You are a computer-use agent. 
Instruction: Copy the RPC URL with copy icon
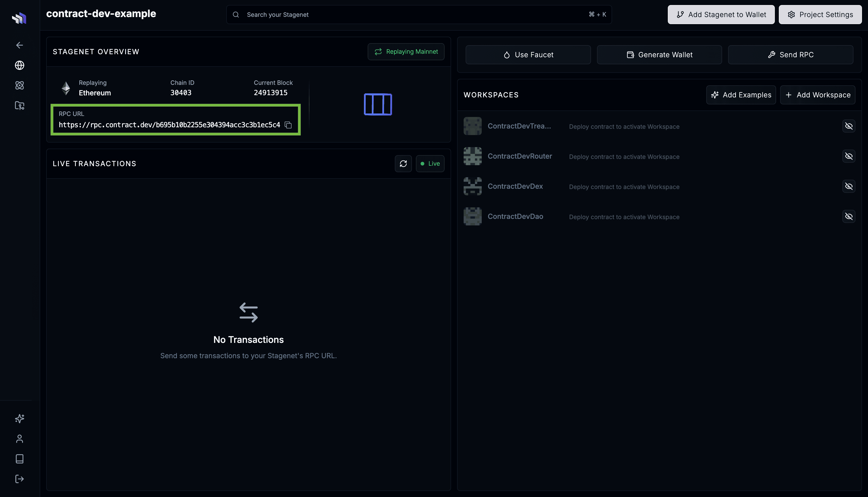pos(288,125)
